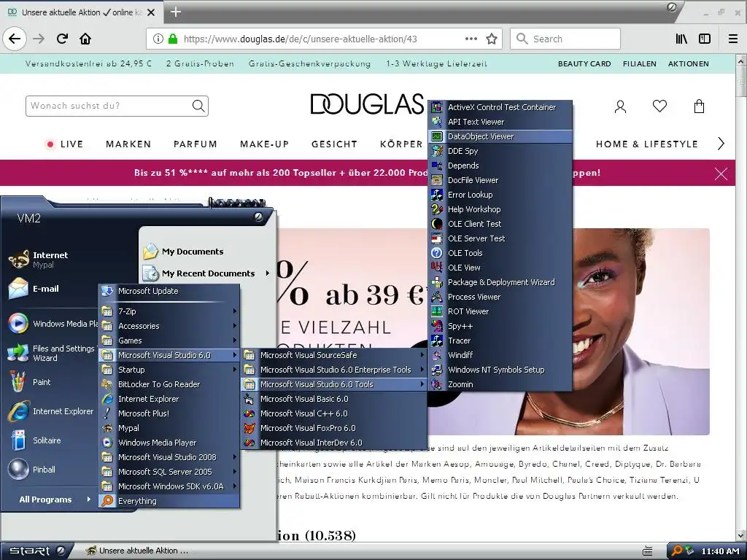Click the Douglas search field
747x560 pixels.
[x=117, y=106]
